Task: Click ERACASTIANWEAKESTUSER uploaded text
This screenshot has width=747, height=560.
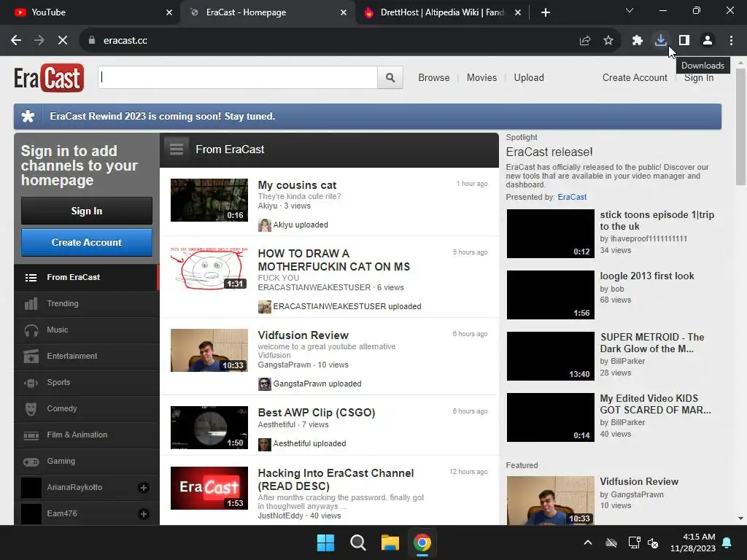Action: click(347, 307)
